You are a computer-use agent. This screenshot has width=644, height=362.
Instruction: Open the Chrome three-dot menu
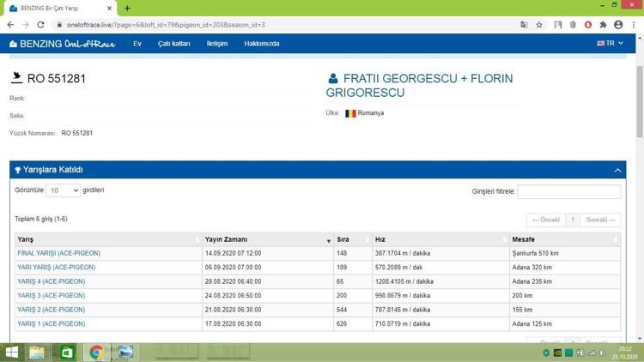tap(634, 25)
